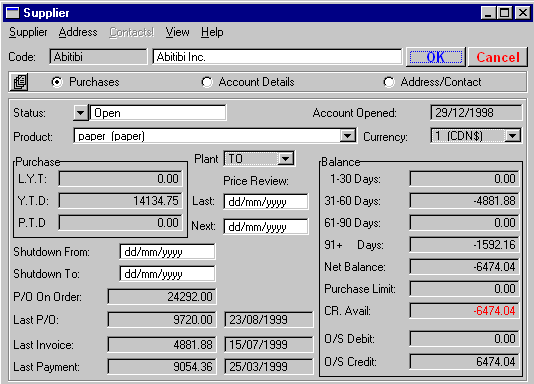This screenshot has height=384, width=534.
Task: Click the Account Opened date 29/12/1998
Action: [x=476, y=113]
